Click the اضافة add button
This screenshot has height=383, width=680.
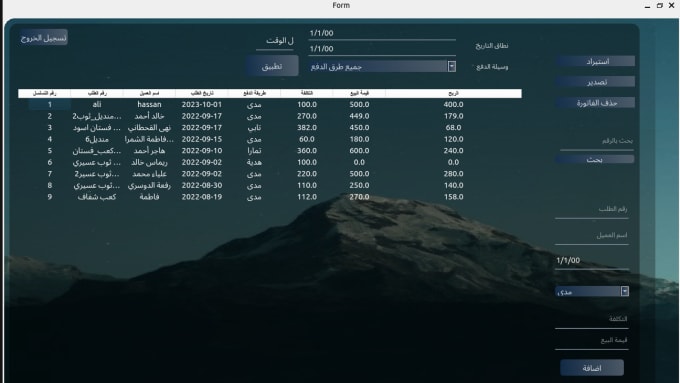point(592,368)
